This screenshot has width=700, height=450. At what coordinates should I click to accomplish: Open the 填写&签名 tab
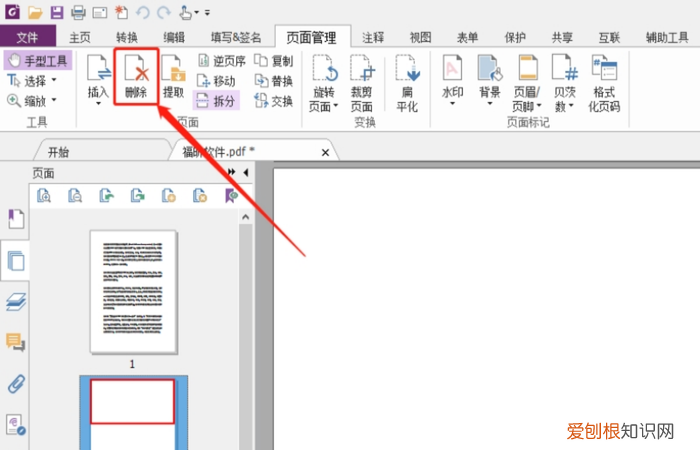tap(236, 38)
